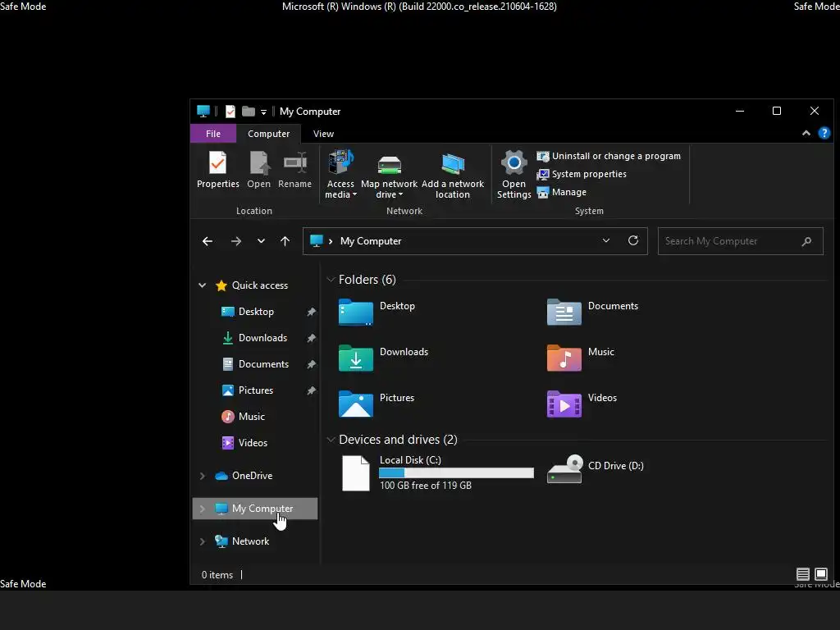Image resolution: width=840 pixels, height=630 pixels.
Task: Click the search magnifier icon
Action: pyautogui.click(x=806, y=241)
